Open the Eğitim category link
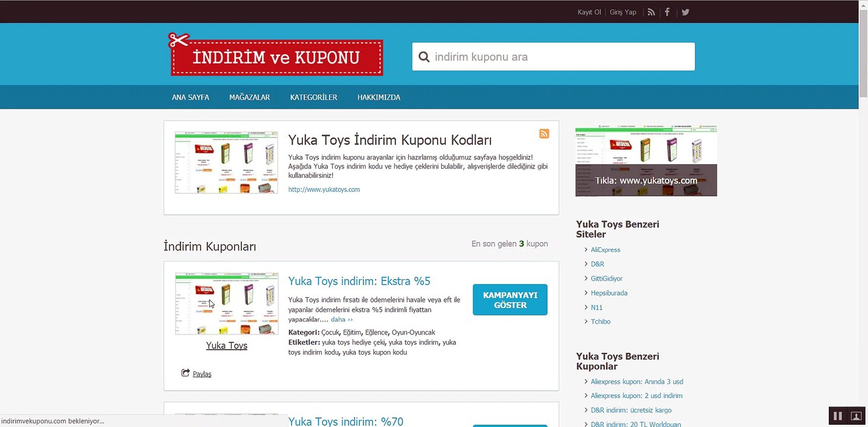 click(x=352, y=333)
